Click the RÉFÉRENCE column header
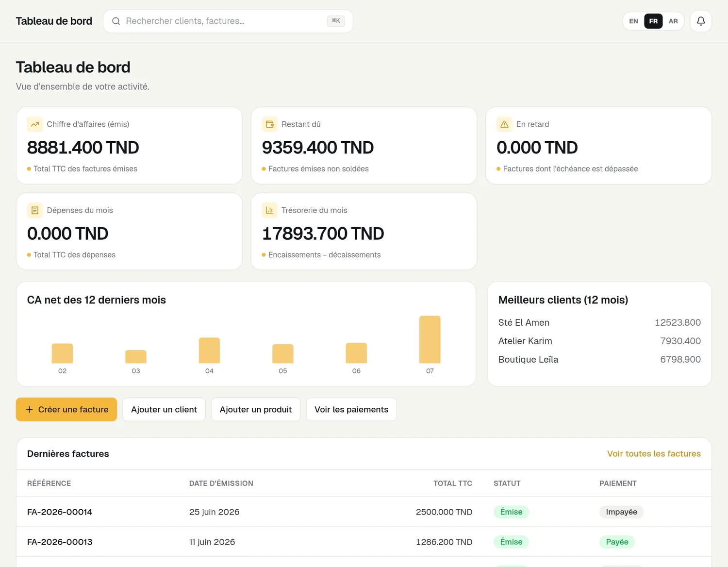728x567 pixels. point(49,484)
